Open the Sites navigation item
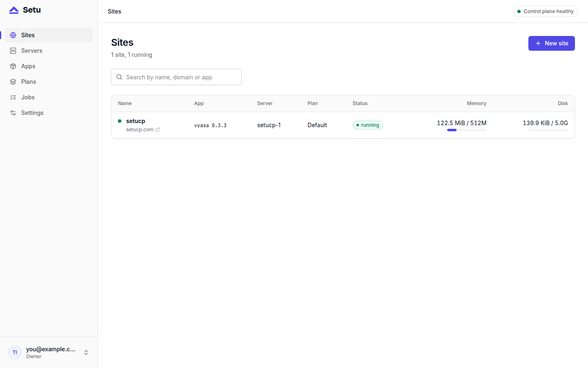The image size is (588, 368). 49,35
